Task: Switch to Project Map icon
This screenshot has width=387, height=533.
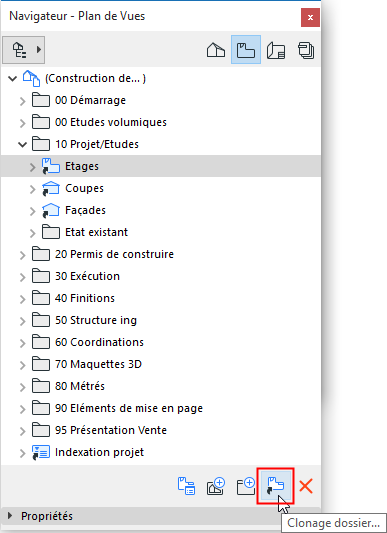Action: tap(216, 50)
